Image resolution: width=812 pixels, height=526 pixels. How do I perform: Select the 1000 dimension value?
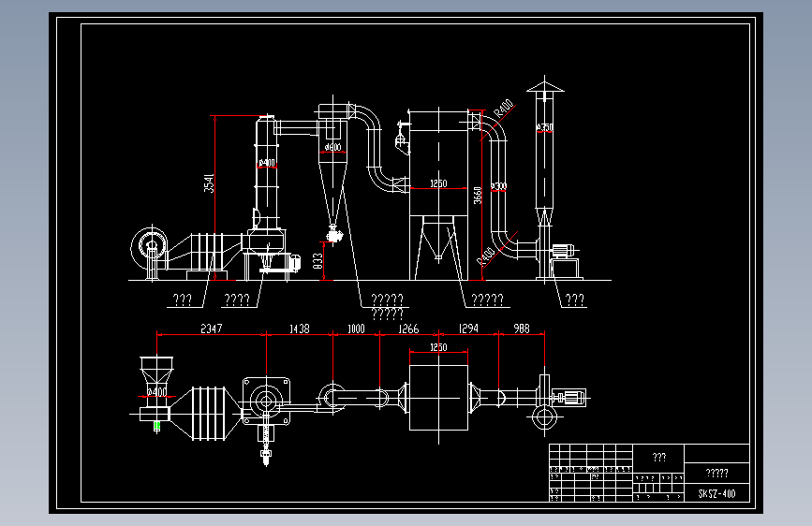click(356, 329)
